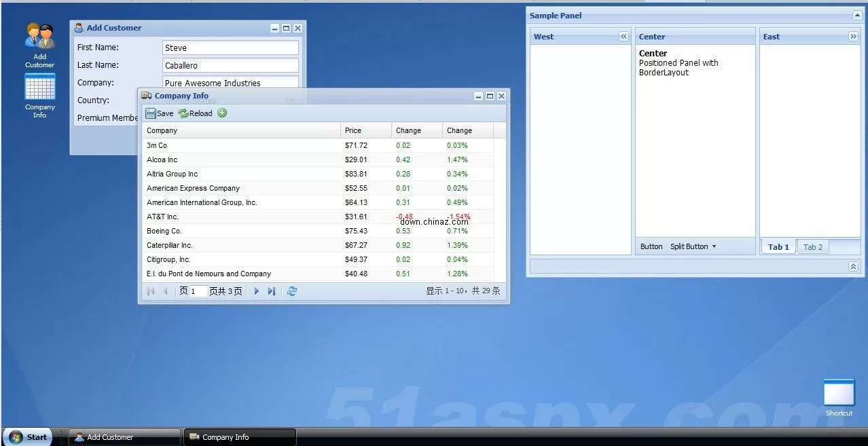Select E.I. du Pont de Nemours row
This screenshot has width=868, height=446.
pyautogui.click(x=318, y=274)
